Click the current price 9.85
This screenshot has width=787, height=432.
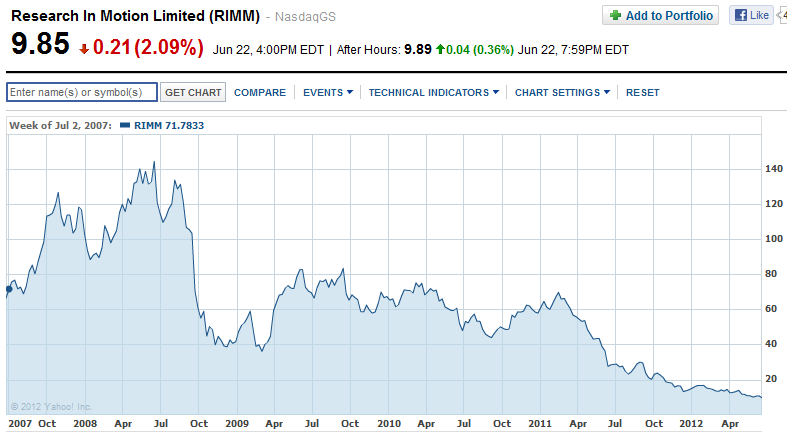40,43
